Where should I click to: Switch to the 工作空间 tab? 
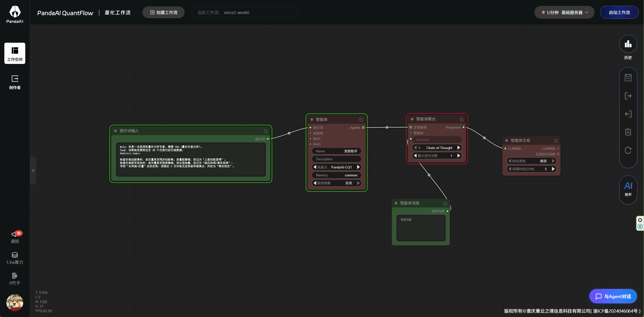pos(15,53)
